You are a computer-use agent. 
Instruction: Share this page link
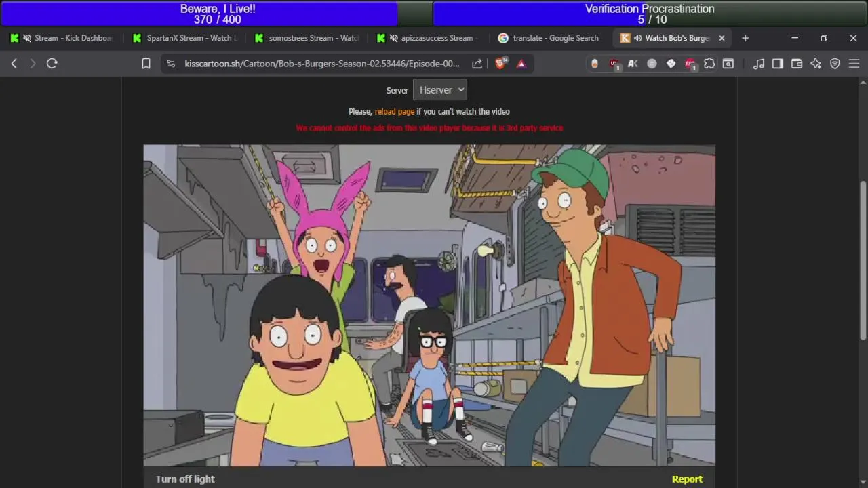click(x=477, y=63)
